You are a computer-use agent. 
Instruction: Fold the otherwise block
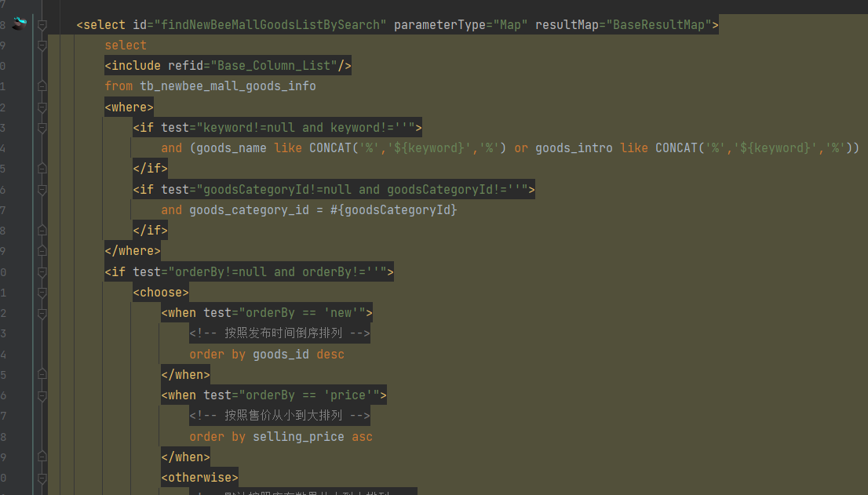(42, 478)
